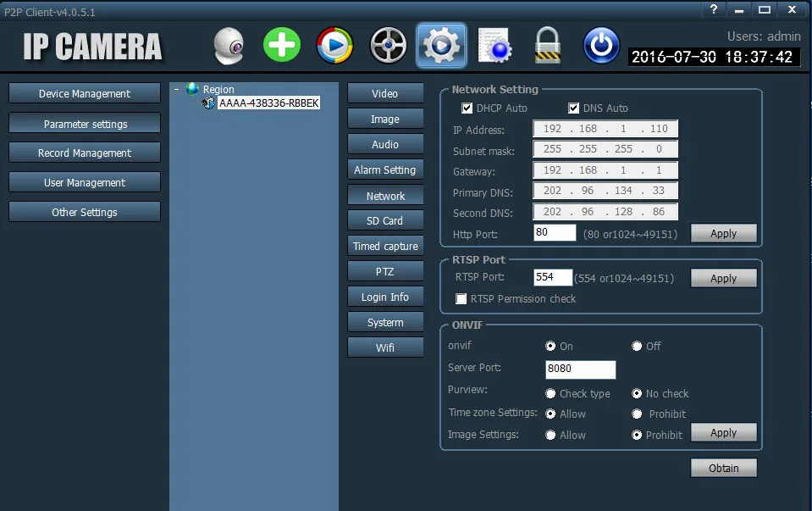Screen dimensions: 812x511
Task: Open Timed capture tab
Action: coord(384,246)
